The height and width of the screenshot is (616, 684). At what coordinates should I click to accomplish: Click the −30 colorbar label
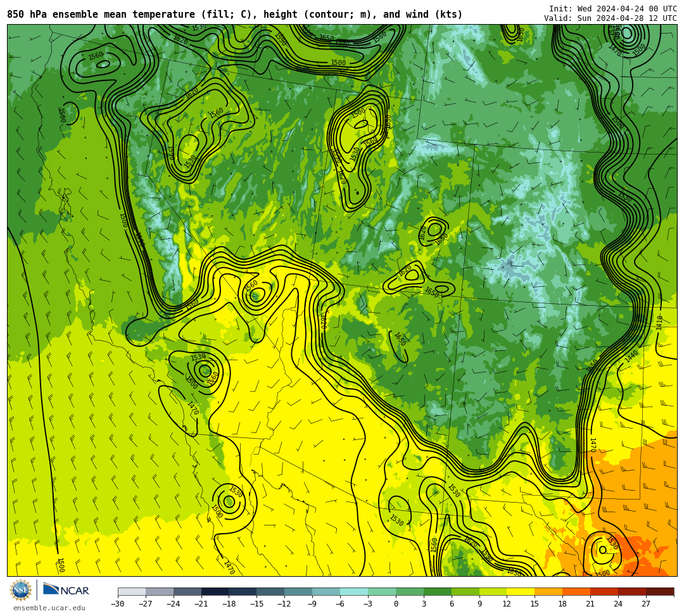tap(118, 604)
